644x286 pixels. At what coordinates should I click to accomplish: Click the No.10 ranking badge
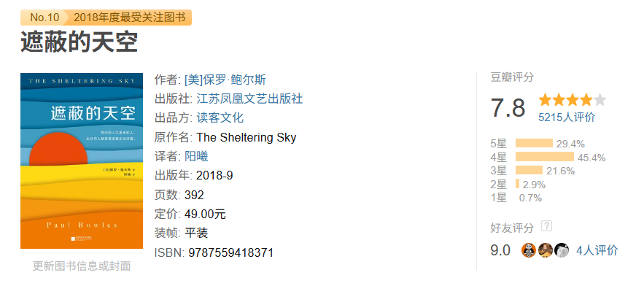[44, 18]
